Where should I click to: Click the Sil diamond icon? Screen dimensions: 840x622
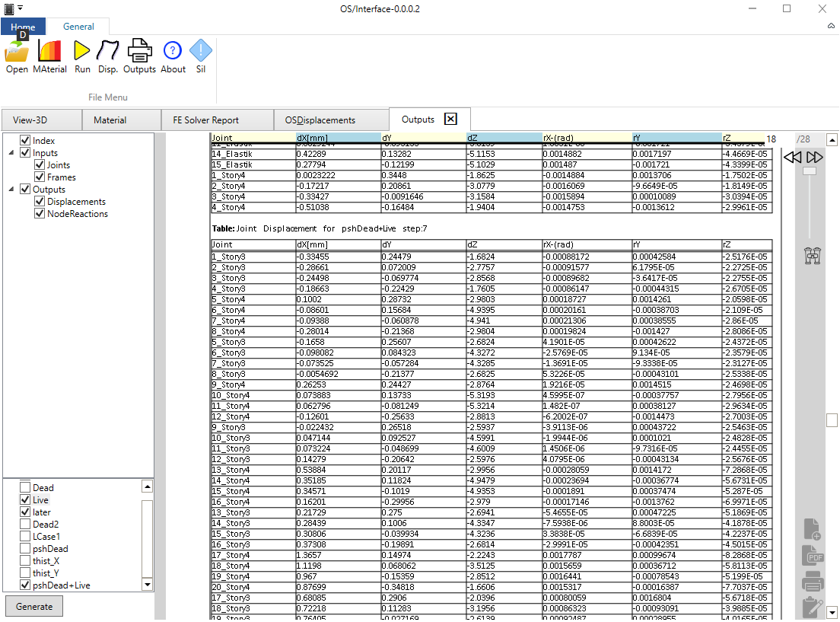(200, 56)
